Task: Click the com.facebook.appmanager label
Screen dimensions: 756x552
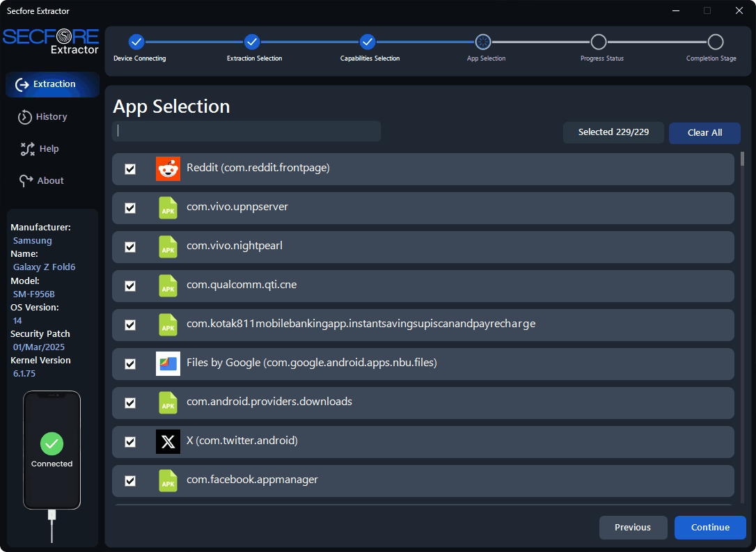Action: click(x=252, y=480)
